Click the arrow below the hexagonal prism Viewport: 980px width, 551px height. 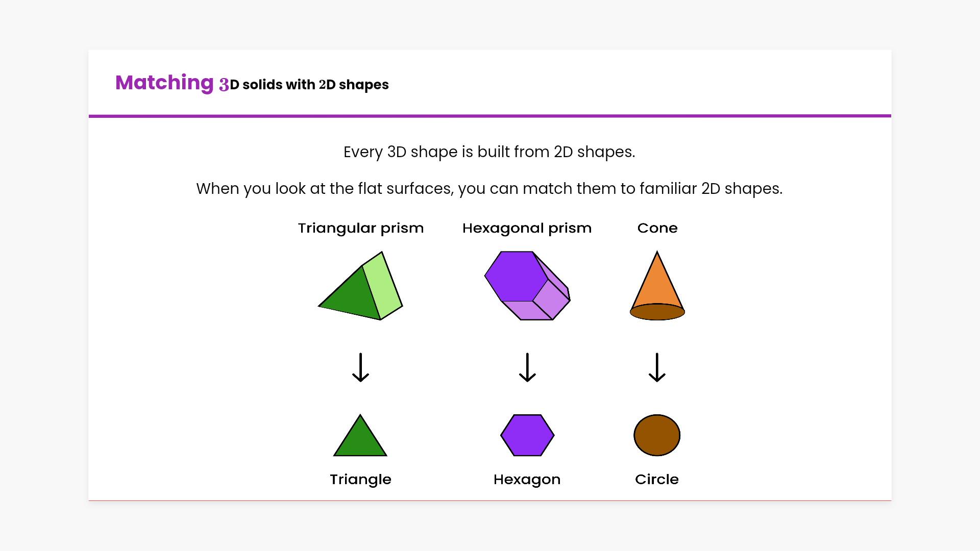pos(527,367)
